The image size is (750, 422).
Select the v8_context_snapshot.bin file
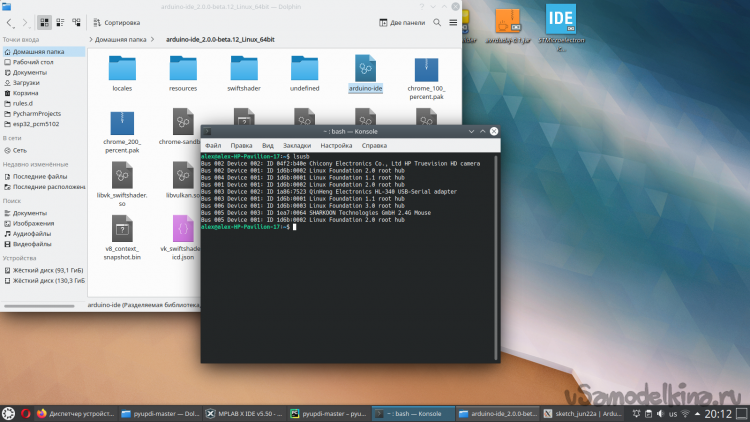122,228
